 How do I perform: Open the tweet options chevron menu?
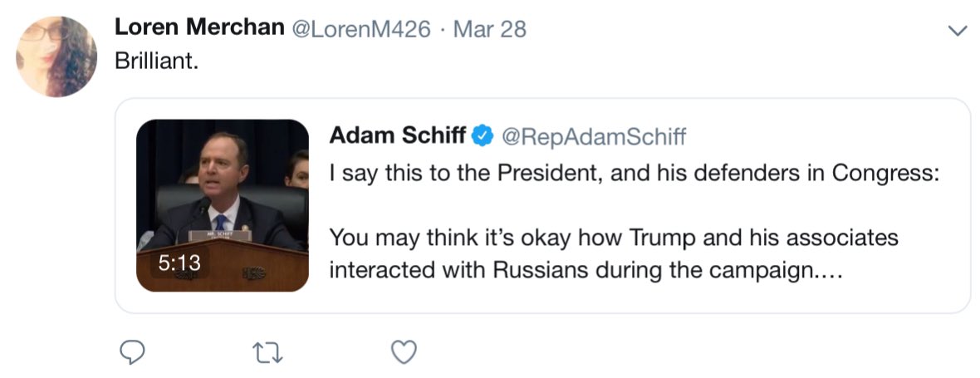click(x=958, y=31)
